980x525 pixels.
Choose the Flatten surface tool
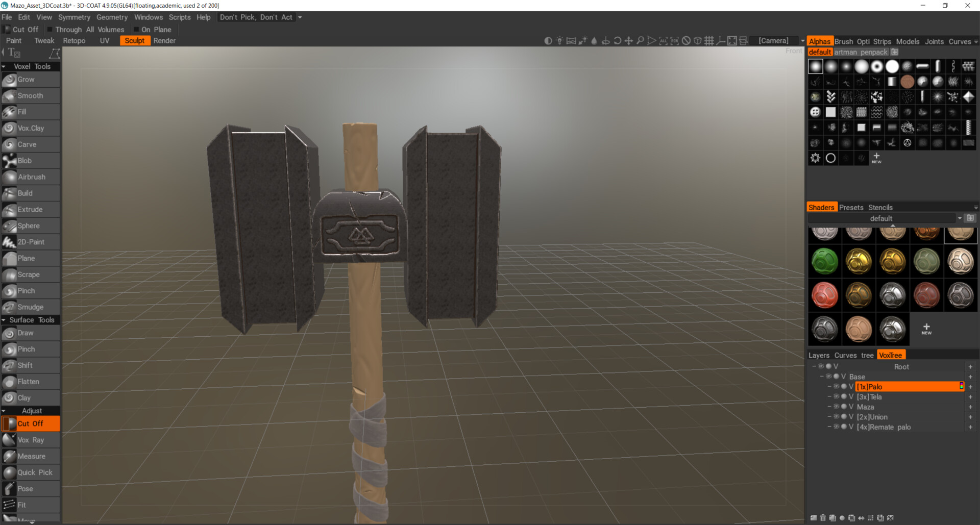(31, 382)
